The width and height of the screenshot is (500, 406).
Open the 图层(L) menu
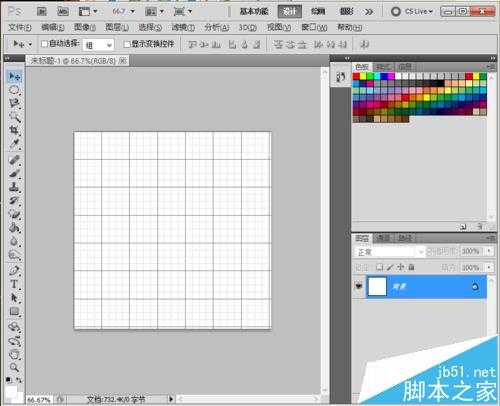(117, 27)
